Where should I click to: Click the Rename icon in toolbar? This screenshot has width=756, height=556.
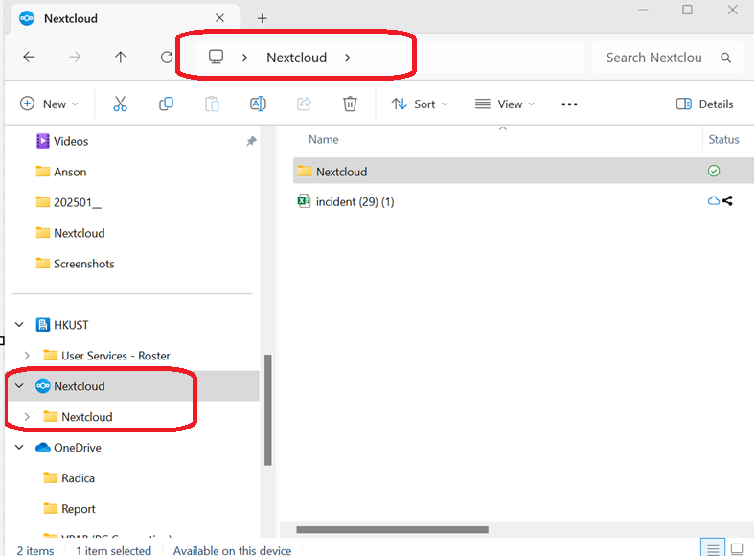click(x=258, y=104)
